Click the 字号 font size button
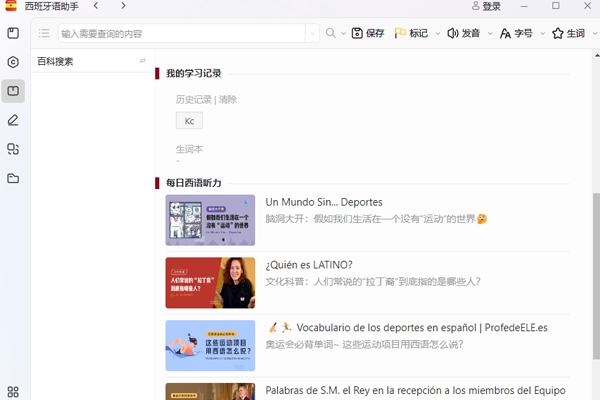The width and height of the screenshot is (600, 400). point(516,33)
